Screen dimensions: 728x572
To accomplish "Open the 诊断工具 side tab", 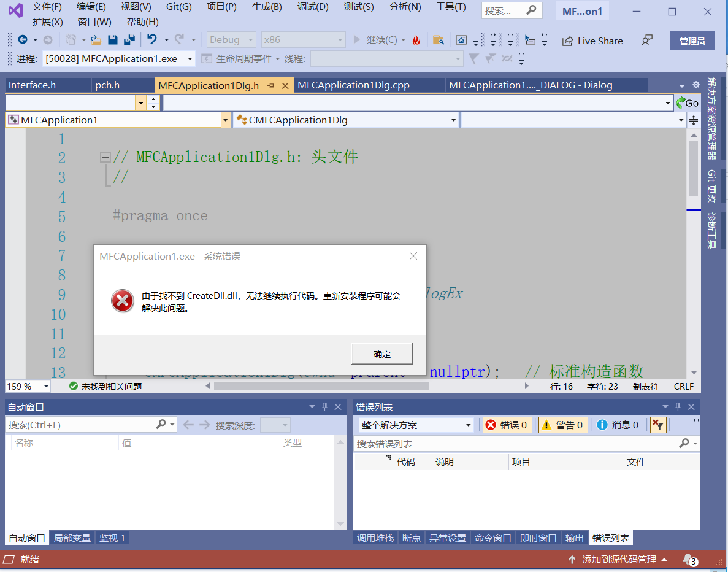I will click(x=711, y=230).
